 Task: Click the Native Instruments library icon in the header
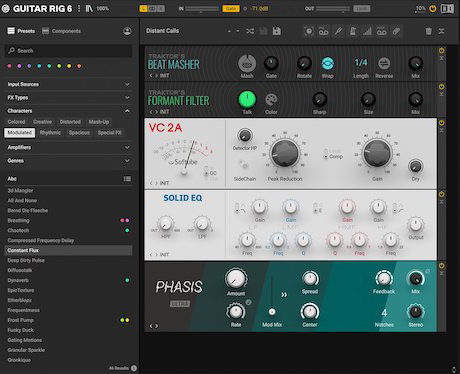click(x=89, y=8)
